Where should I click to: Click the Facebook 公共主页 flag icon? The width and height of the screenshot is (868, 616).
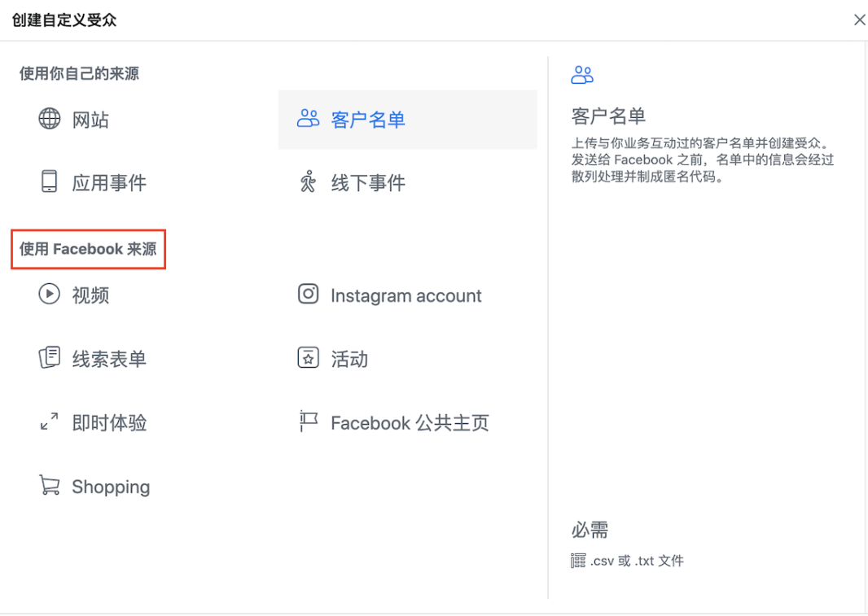(308, 422)
